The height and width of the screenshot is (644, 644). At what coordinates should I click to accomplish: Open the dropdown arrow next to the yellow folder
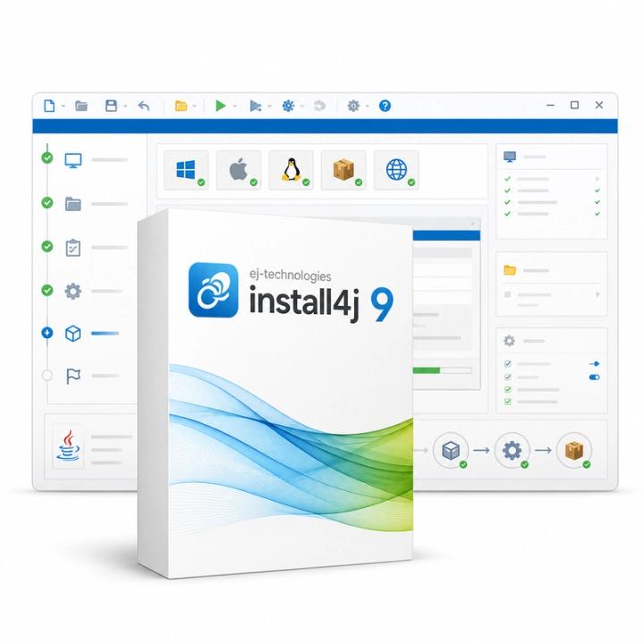tap(194, 106)
